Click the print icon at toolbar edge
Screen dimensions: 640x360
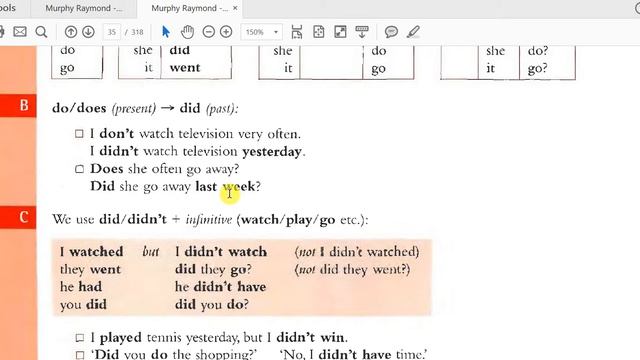tap(2, 31)
